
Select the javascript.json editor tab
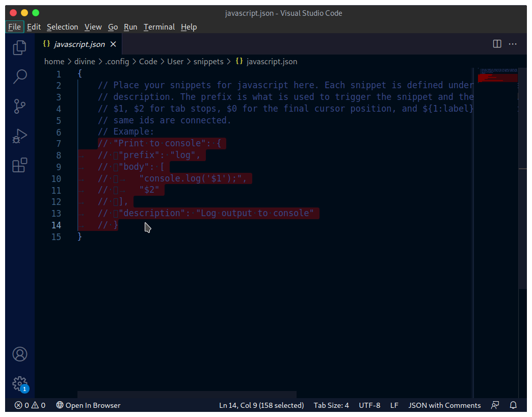78,44
